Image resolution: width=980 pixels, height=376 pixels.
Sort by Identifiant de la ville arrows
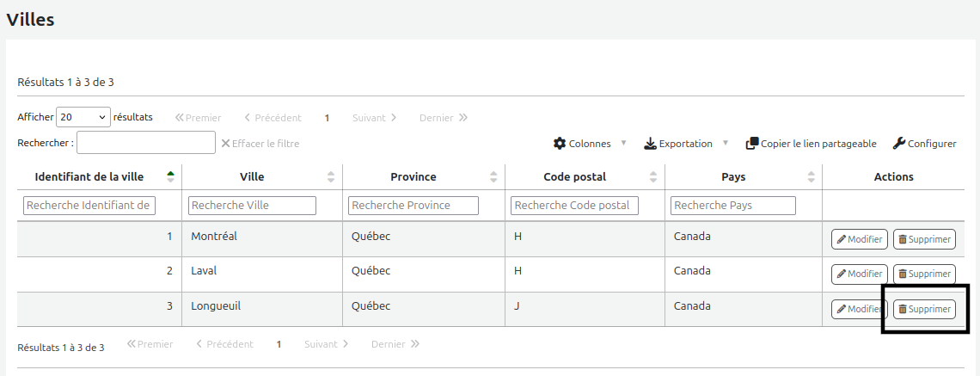coord(170,176)
